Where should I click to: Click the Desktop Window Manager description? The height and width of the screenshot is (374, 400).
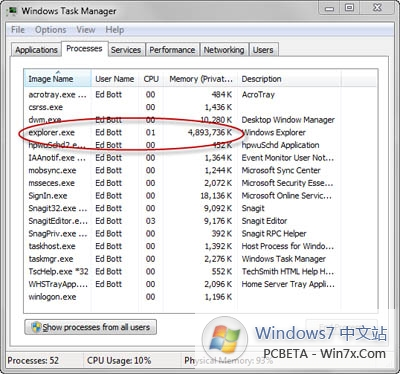click(288, 120)
